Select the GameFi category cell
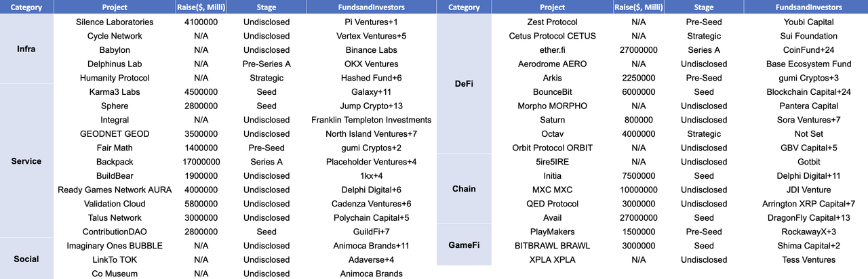The width and height of the screenshot is (868, 279). [464, 245]
